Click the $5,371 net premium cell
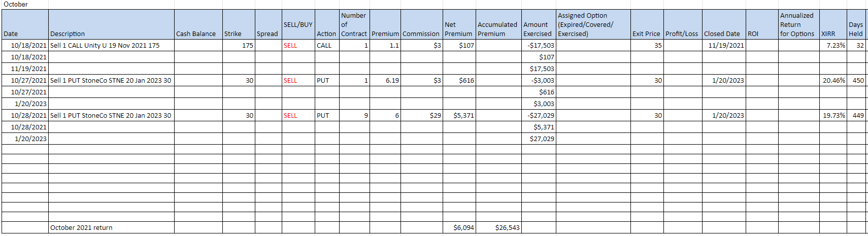This screenshot has width=868, height=236. (x=459, y=115)
